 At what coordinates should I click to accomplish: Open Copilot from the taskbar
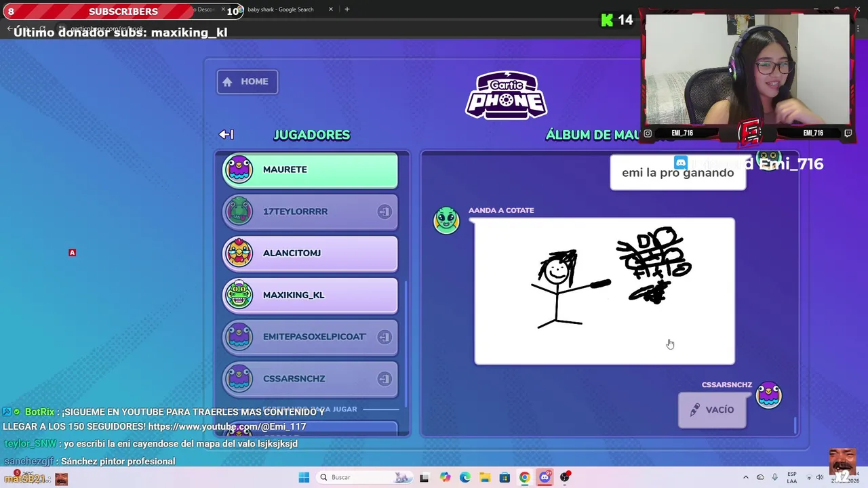[x=445, y=478]
